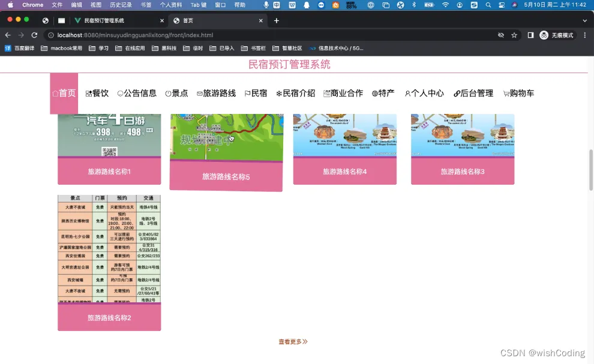Open 景点 in site navigation
This screenshot has height=364, width=594.
[x=176, y=93]
